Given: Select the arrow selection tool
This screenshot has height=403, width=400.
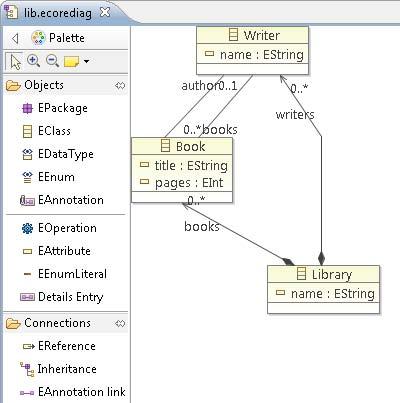Looking at the screenshot, I should 15,62.
